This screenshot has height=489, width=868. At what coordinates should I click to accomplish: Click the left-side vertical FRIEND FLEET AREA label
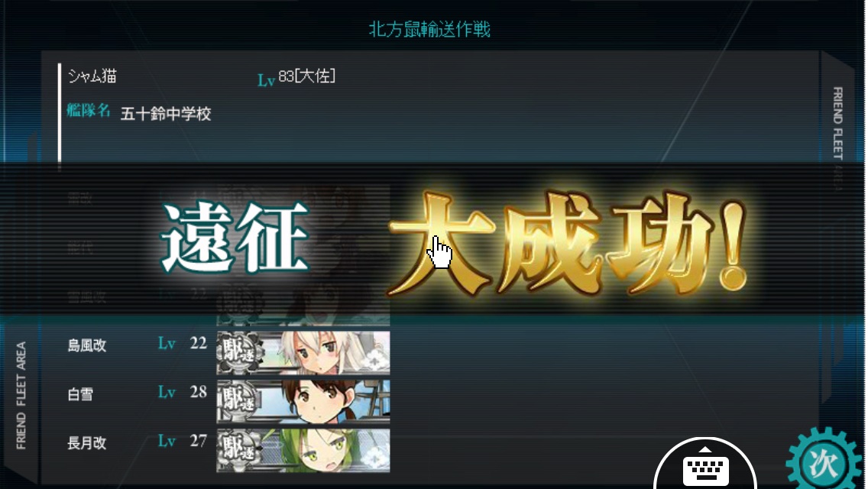click(x=21, y=396)
